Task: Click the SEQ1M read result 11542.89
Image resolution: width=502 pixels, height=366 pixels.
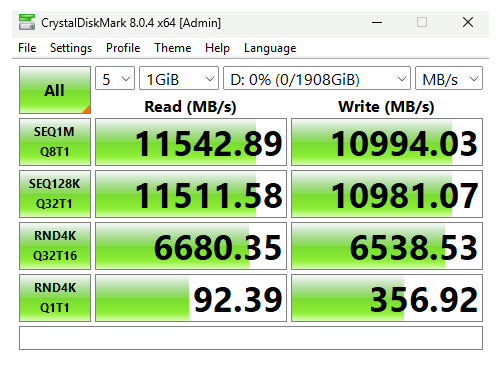Action: (x=191, y=142)
